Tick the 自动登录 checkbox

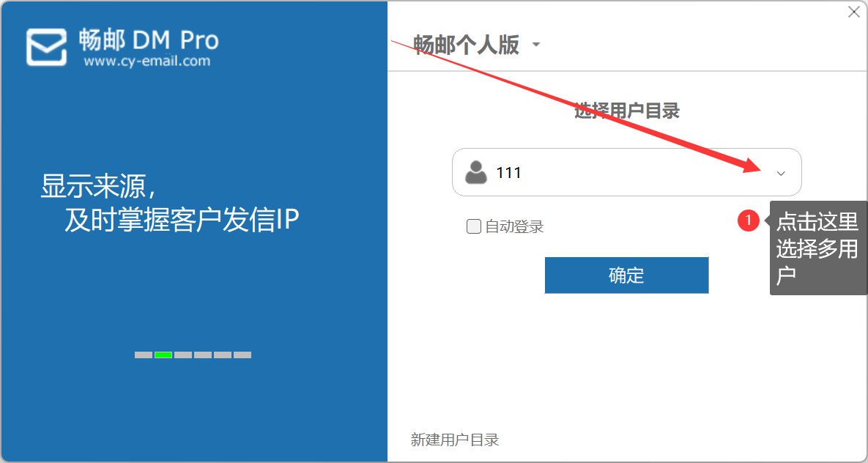pyautogui.click(x=473, y=226)
